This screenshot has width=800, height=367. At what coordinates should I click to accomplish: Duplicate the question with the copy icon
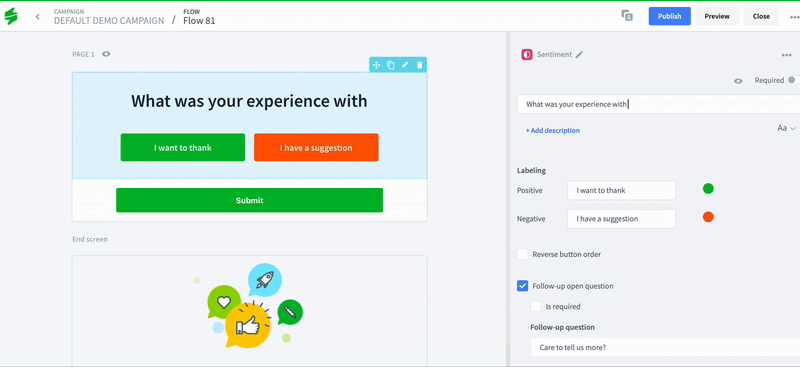pyautogui.click(x=390, y=65)
